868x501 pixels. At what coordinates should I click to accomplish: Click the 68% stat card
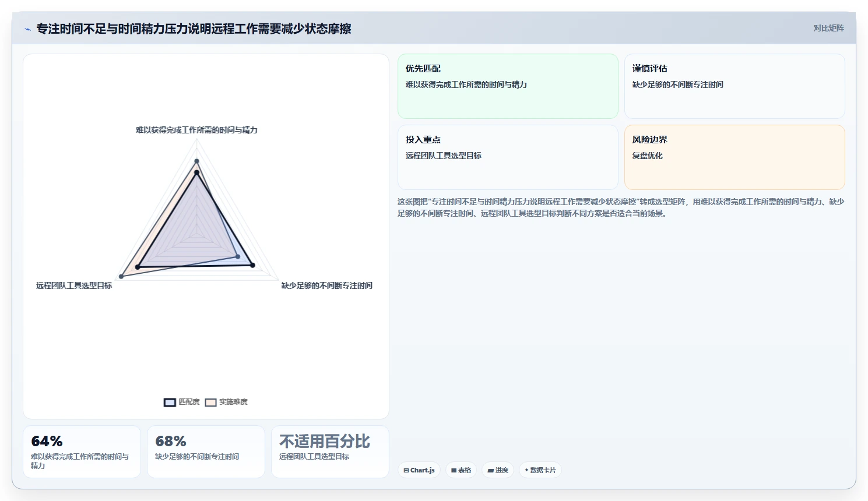[x=206, y=451]
